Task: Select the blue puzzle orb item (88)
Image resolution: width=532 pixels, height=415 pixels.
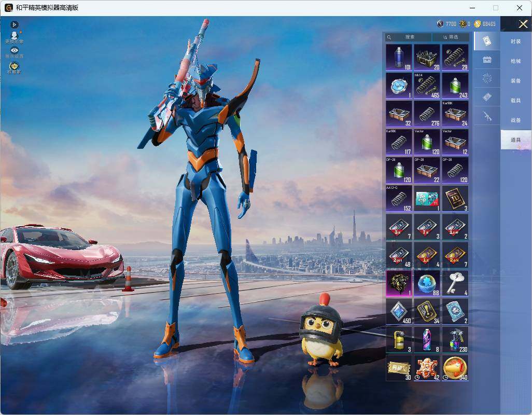Action: (427, 283)
